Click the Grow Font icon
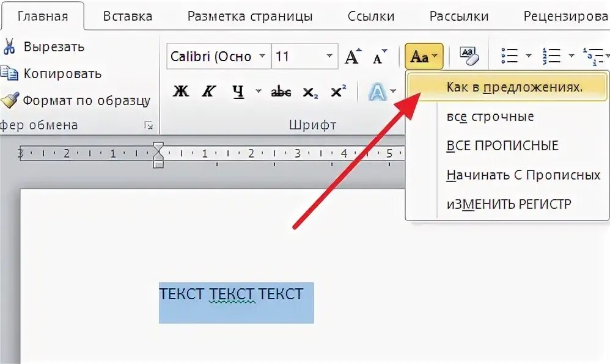The image size is (610, 364). pos(351,56)
